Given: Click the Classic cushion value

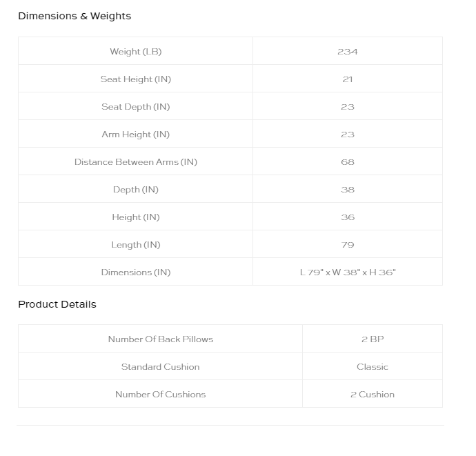Looking at the screenshot, I should point(373,367).
